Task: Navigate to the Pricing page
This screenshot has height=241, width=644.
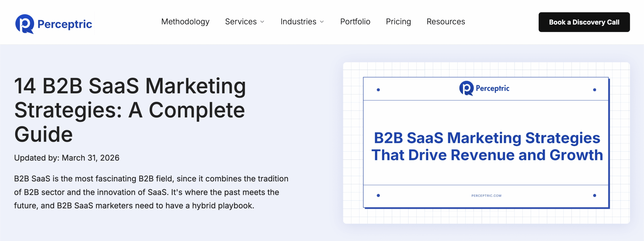Action: (398, 22)
